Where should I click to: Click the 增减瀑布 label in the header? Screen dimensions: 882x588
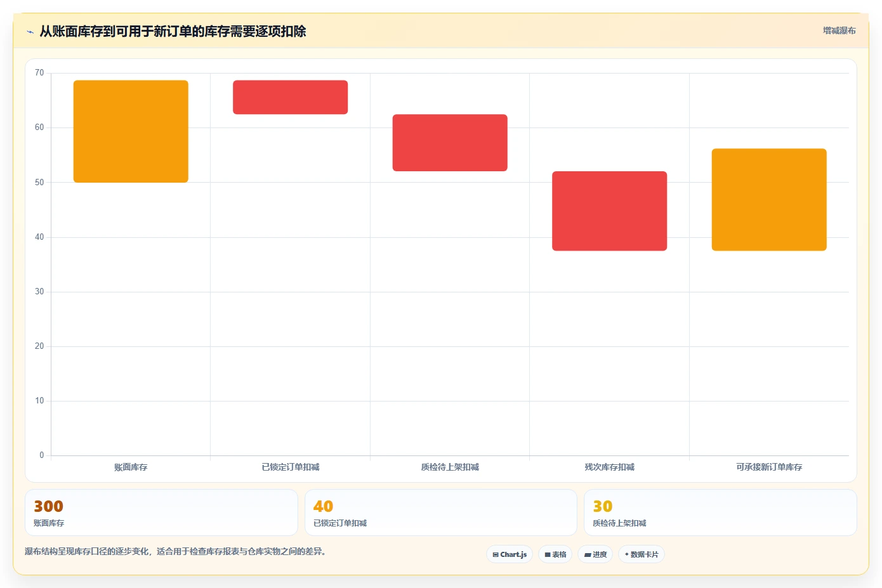click(839, 30)
